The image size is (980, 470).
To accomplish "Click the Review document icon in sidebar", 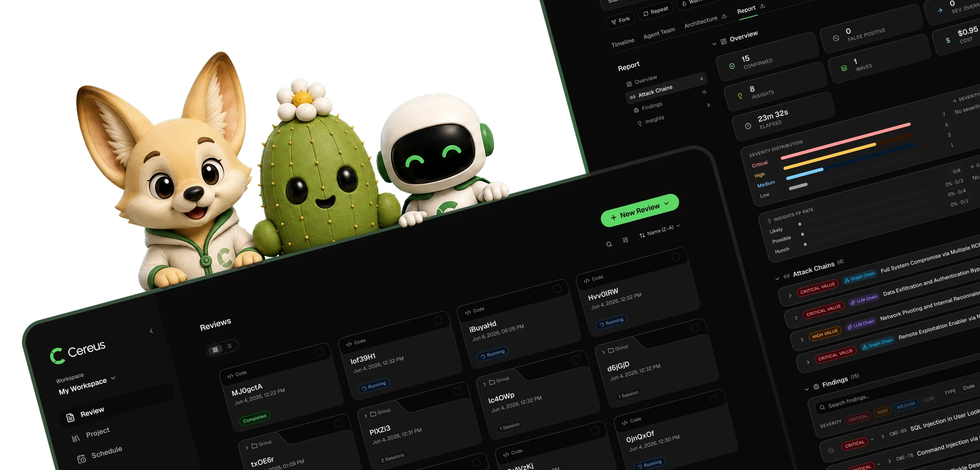I will click(70, 418).
